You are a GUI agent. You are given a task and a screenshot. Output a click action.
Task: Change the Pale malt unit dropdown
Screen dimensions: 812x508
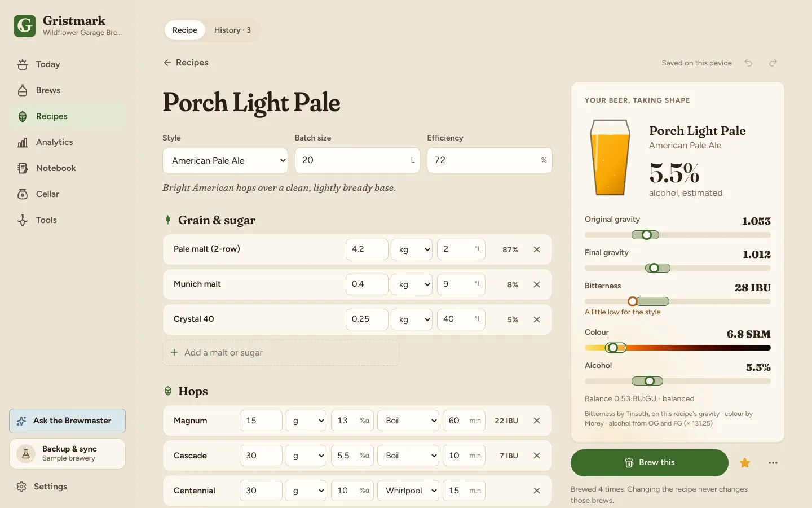point(412,249)
